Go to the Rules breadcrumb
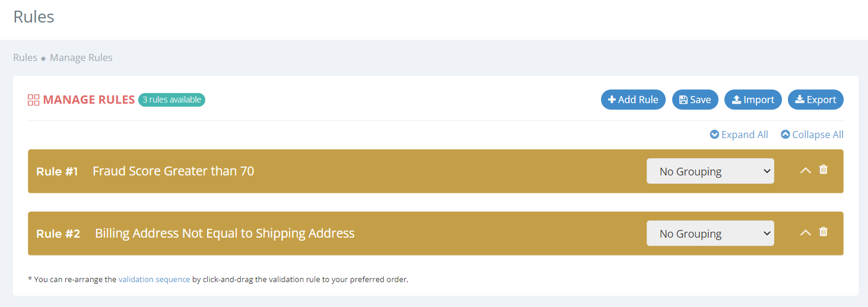The width and height of the screenshot is (868, 307). tap(25, 57)
